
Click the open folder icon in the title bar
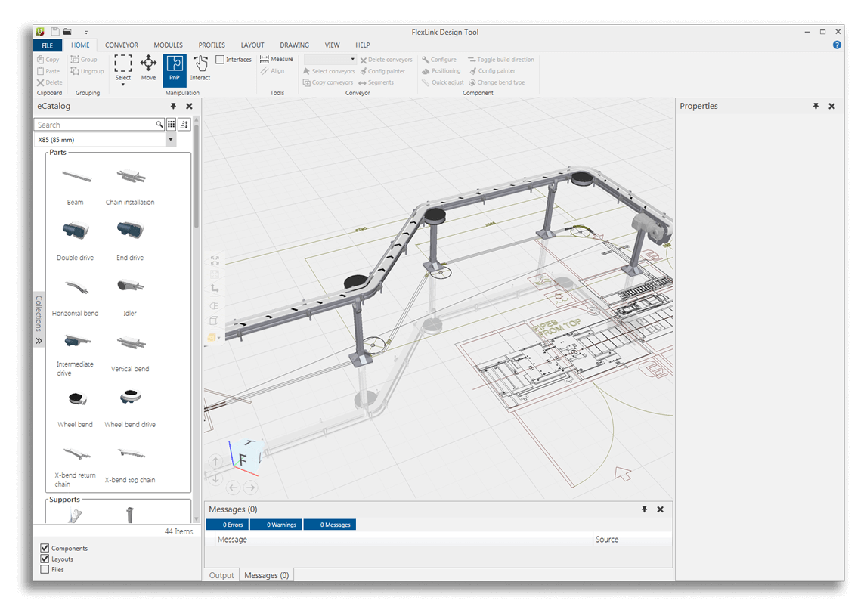[67, 32]
